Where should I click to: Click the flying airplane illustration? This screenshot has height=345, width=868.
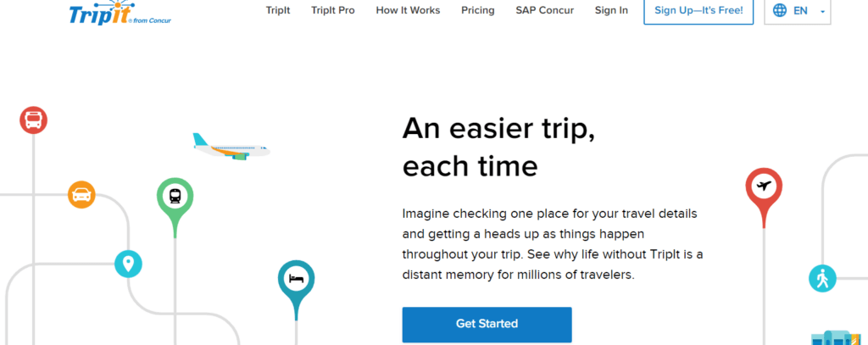pyautogui.click(x=231, y=147)
